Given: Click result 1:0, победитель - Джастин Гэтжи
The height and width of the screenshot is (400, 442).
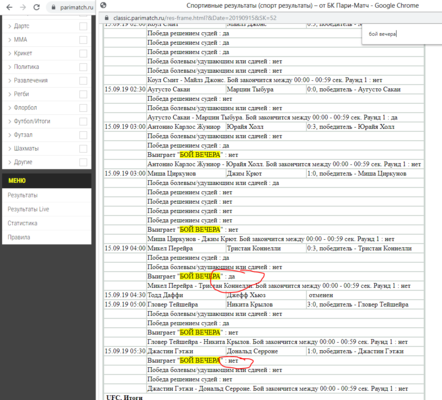Looking at the screenshot, I should point(365,351).
